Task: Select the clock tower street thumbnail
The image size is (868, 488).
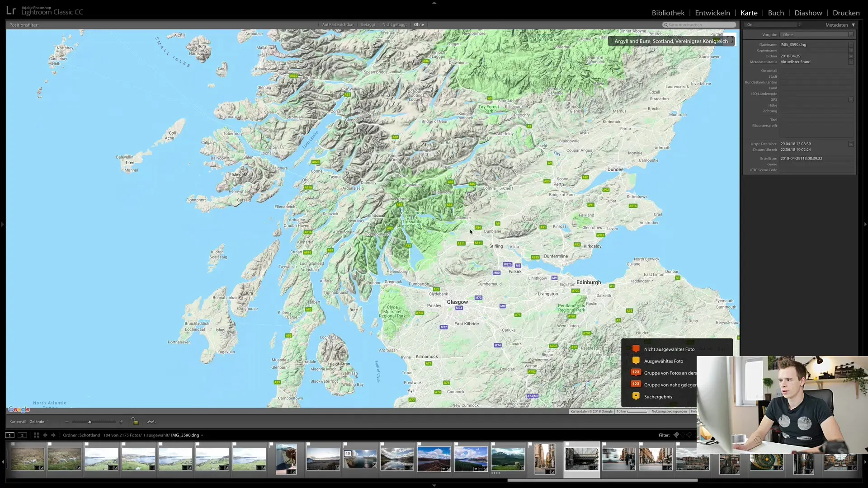Action: (545, 459)
